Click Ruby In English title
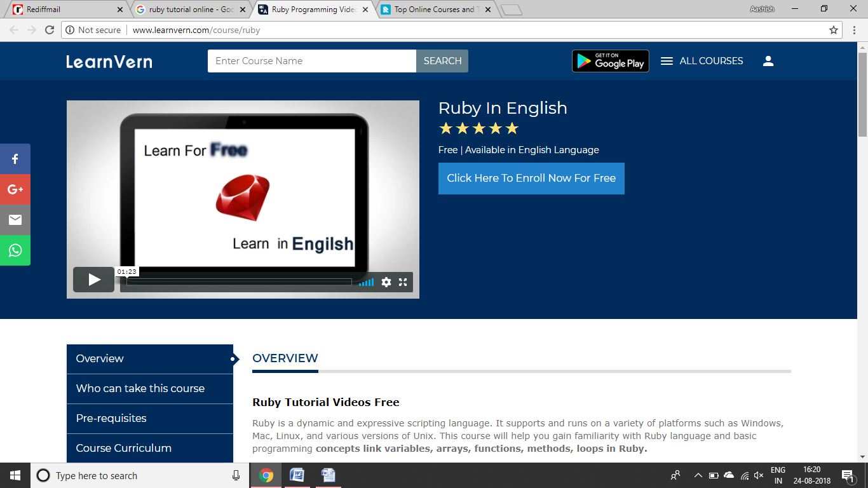The height and width of the screenshot is (488, 868). [x=503, y=108]
